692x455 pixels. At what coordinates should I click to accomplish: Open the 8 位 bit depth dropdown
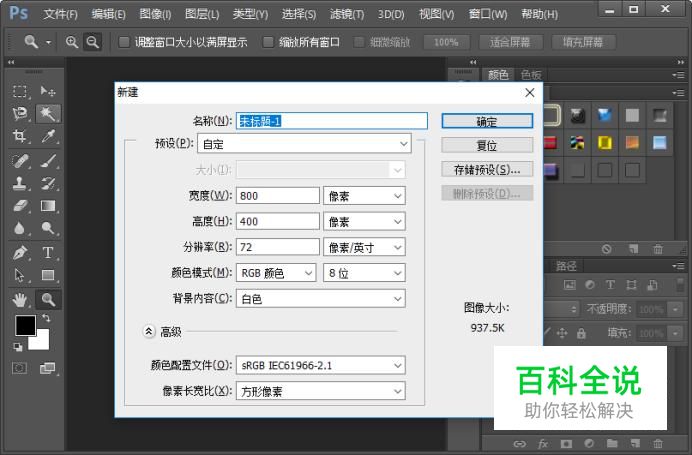(364, 273)
